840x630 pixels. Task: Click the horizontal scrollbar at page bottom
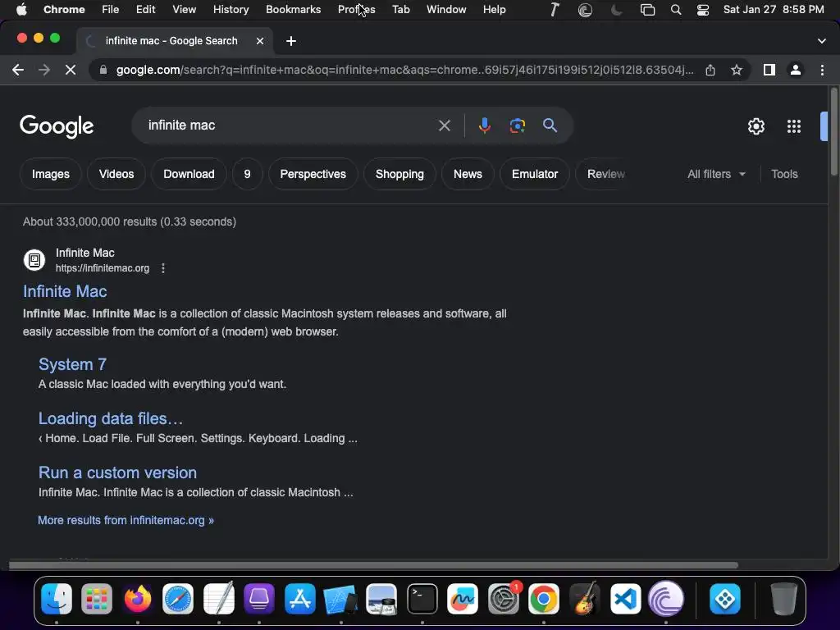373,565
